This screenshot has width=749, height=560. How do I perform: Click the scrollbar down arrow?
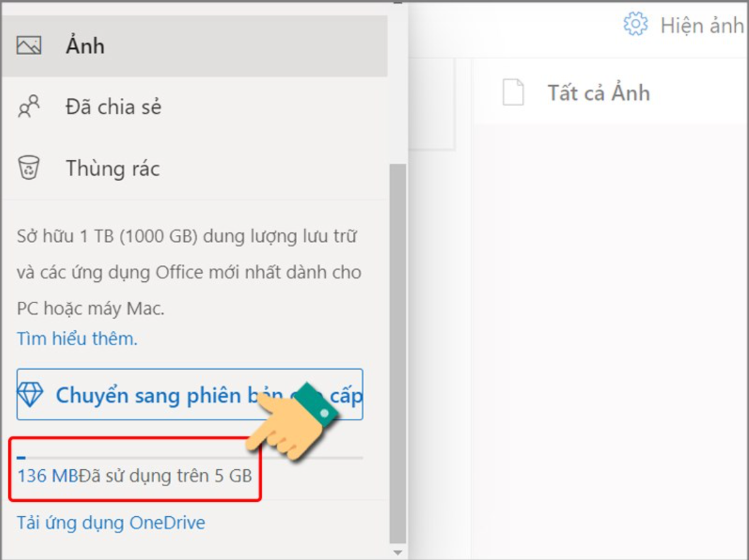pyautogui.click(x=397, y=552)
